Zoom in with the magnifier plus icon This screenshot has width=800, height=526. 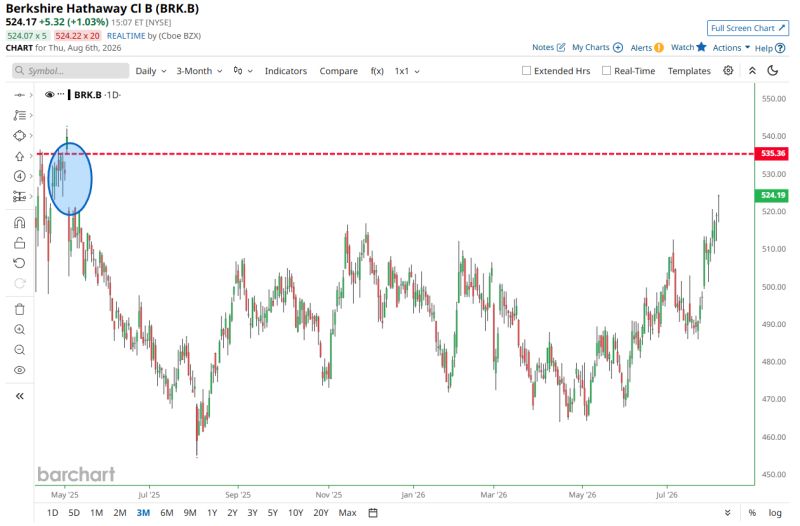coord(19,330)
